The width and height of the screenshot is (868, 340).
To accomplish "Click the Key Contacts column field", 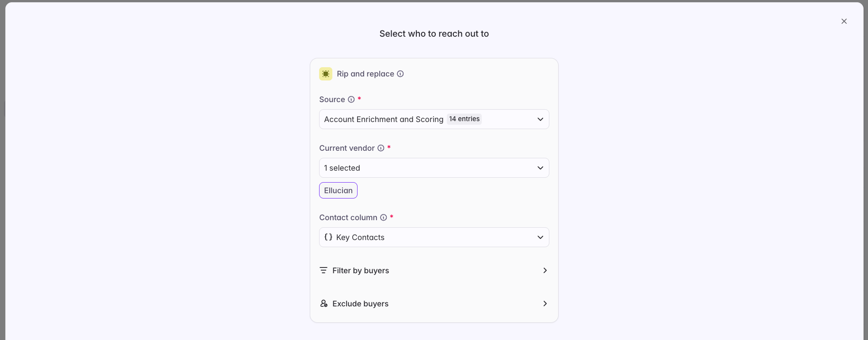I will [434, 237].
